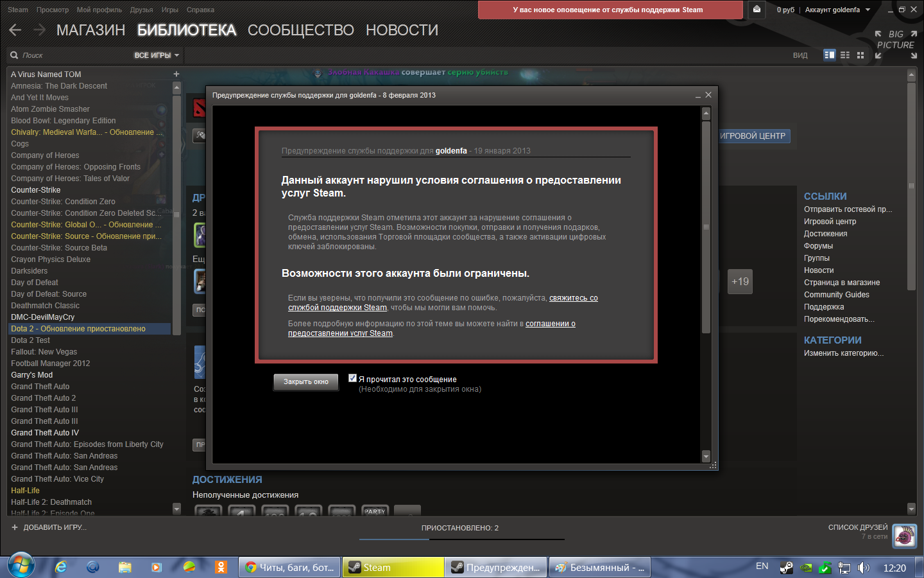This screenshot has width=924, height=578.
Task: Click the network tray icon
Action: (844, 568)
